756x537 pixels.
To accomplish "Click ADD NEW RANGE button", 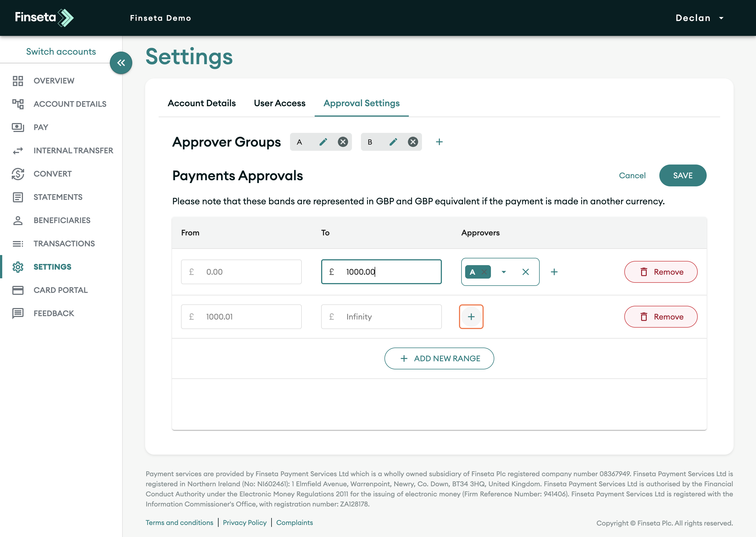I will 439,358.
